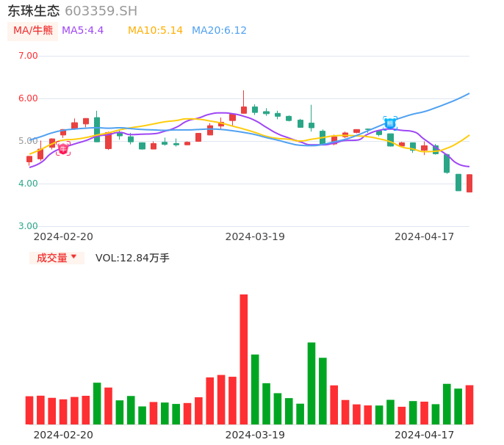Click the 东珠生态 stock name
The width and height of the screenshot is (504, 445).
34,11
